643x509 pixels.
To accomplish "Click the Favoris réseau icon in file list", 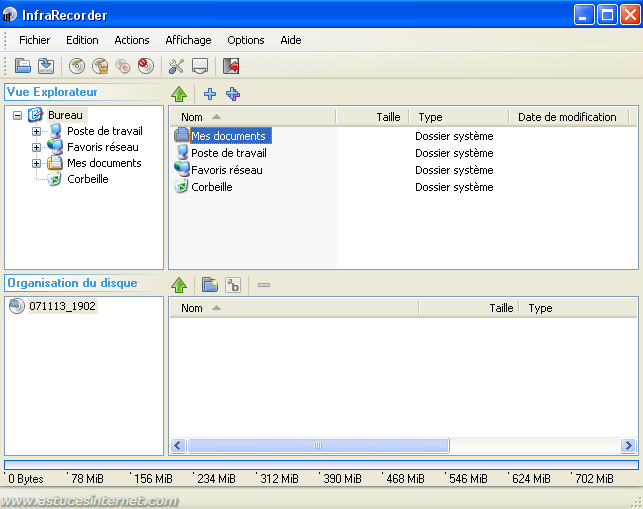I will [182, 169].
